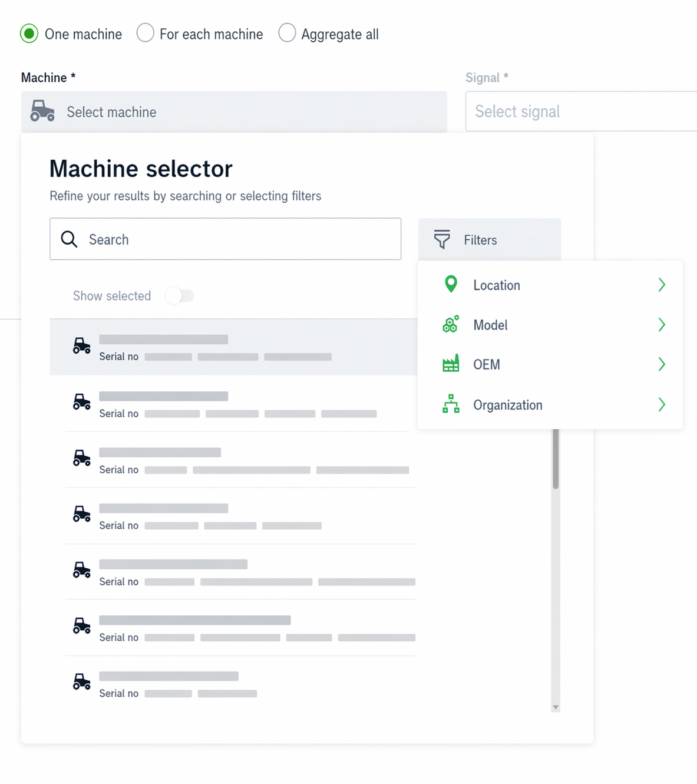
Task: Open the Model filter menu entry
Action: [550, 325]
